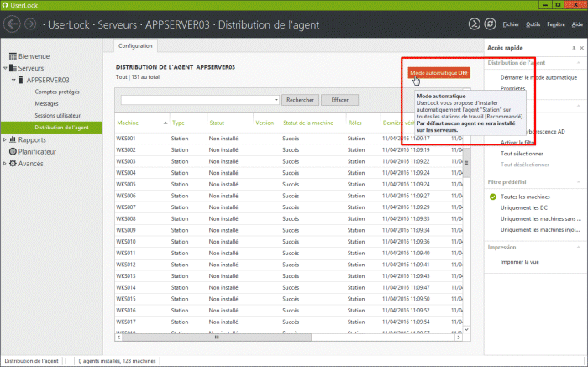The width and height of the screenshot is (588, 367).
Task: Open the Outils menu
Action: 533,24
